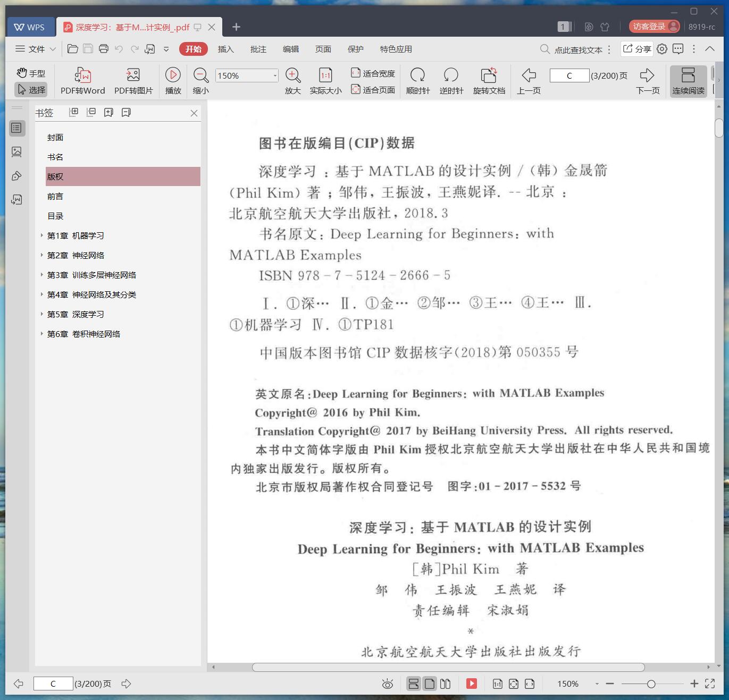
Task: Open a new tab with plus button
Action: [237, 27]
